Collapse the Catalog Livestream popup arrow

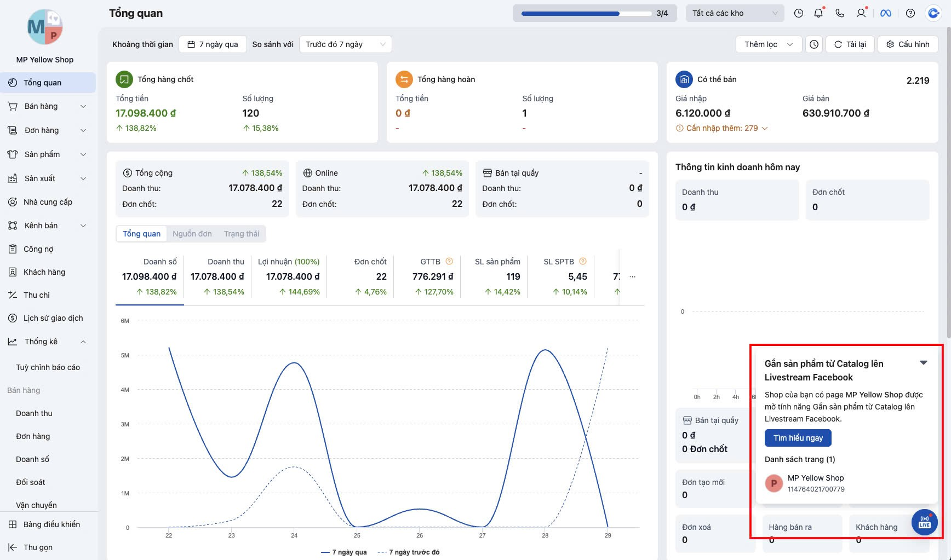(924, 363)
